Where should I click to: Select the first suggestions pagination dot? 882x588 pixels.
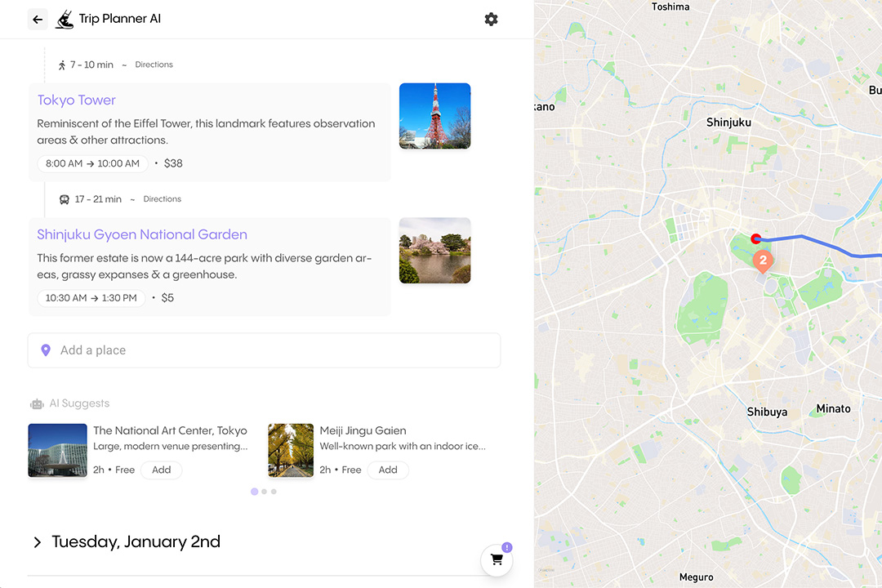click(254, 492)
